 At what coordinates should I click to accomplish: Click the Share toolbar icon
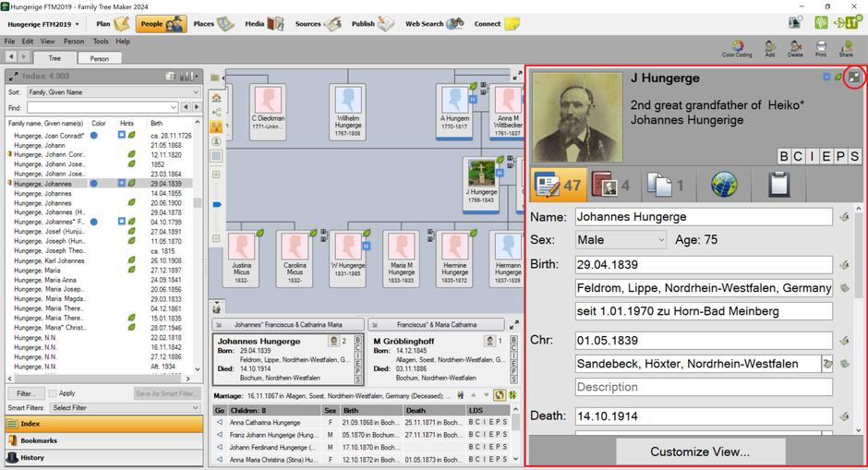[846, 49]
